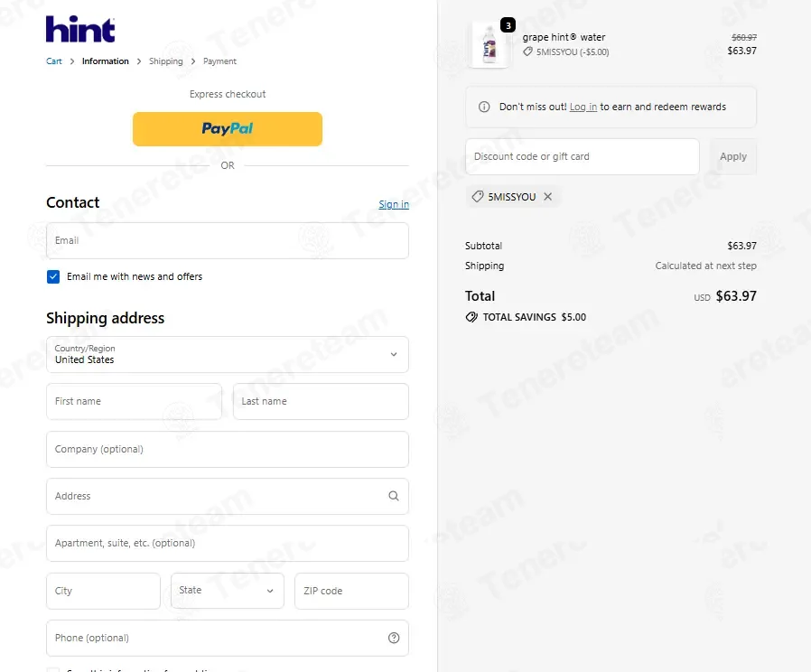Click the Apply discount button
Viewport: 811px width, 672px height.
[733, 157]
